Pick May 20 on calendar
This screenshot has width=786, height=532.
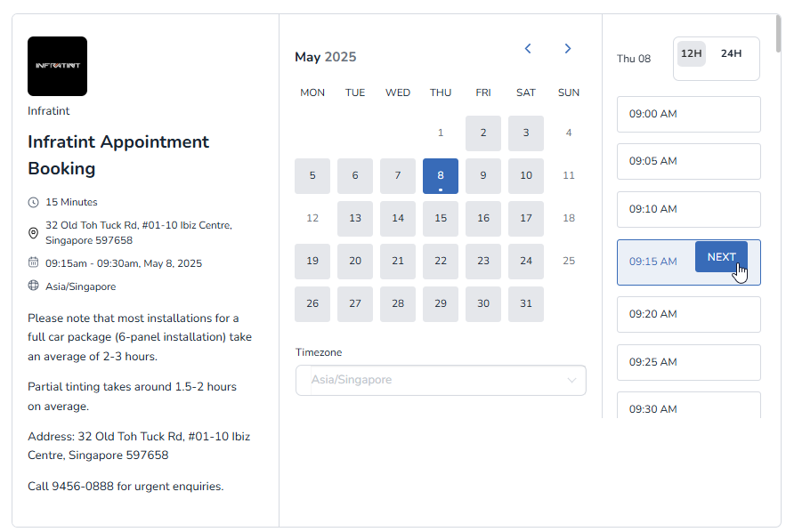click(355, 261)
